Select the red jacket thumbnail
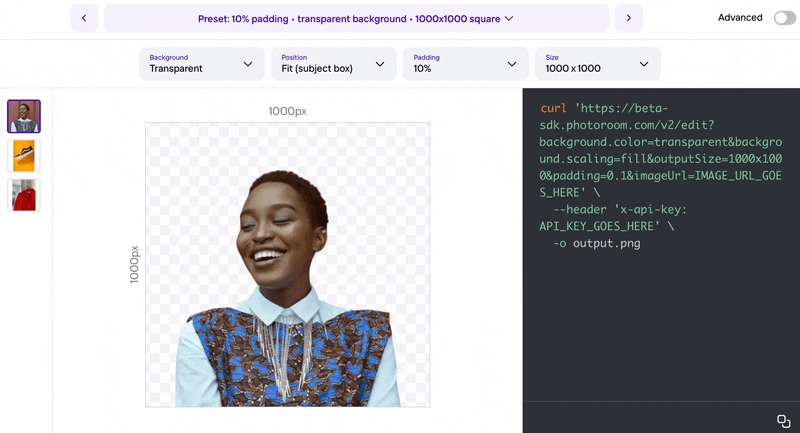Image resolution: width=800 pixels, height=433 pixels. pyautogui.click(x=24, y=195)
